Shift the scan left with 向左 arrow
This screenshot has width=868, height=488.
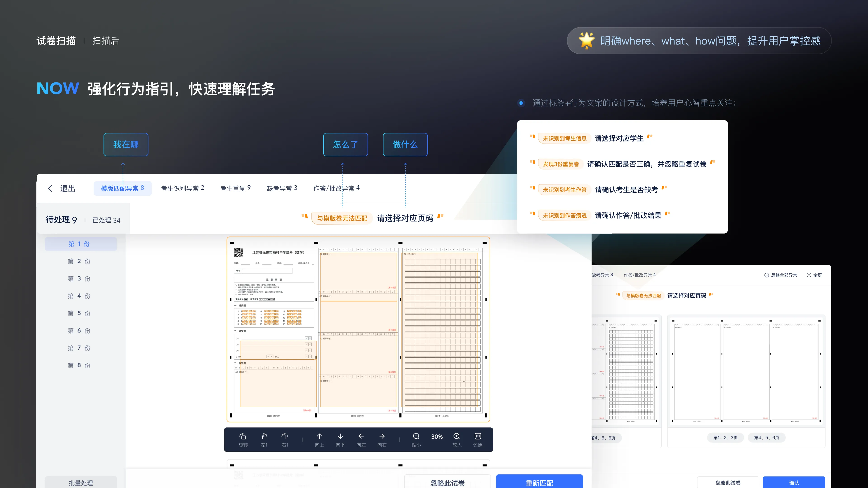361,436
